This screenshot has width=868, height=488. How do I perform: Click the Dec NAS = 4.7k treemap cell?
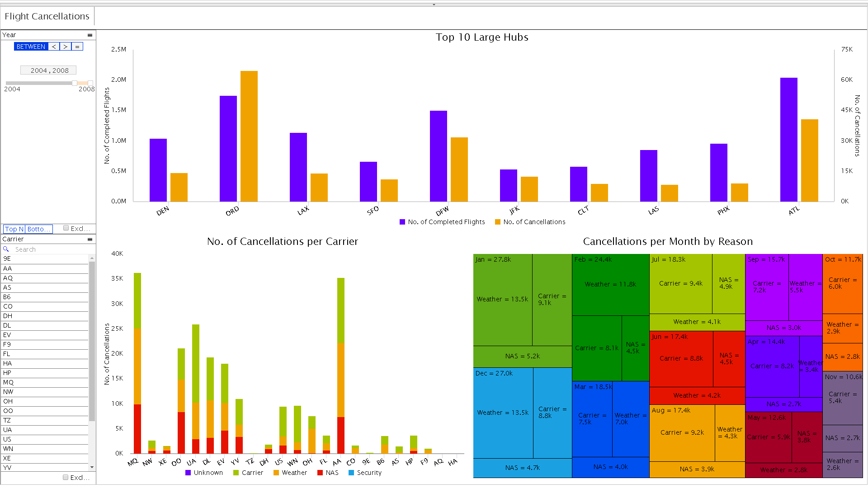point(523,468)
